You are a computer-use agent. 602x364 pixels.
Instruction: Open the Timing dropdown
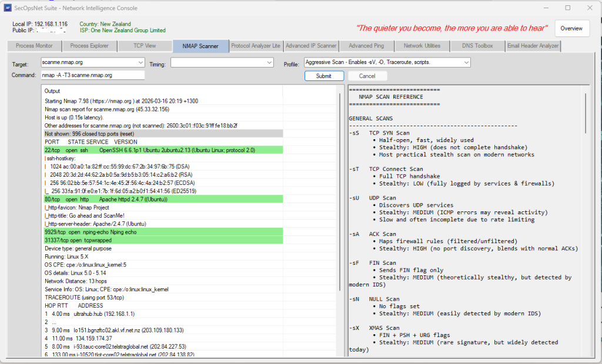(x=269, y=62)
